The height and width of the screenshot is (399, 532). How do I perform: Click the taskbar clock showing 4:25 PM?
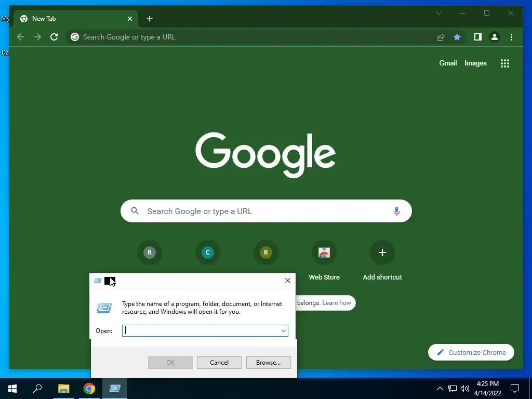[487, 389]
